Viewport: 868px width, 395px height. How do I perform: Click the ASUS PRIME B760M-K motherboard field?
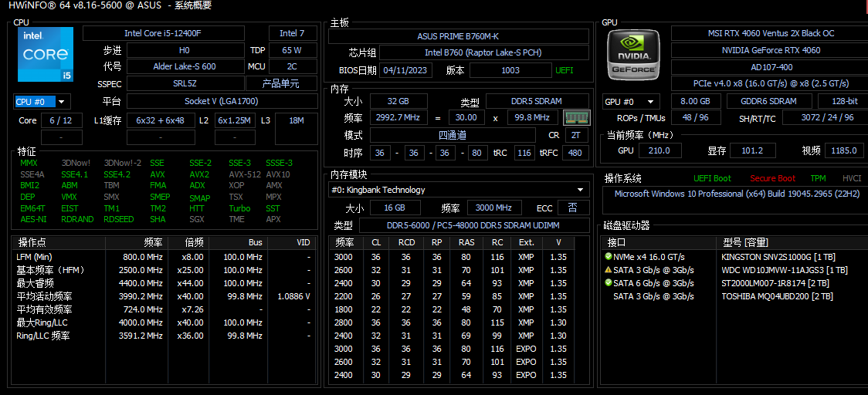coord(459,36)
